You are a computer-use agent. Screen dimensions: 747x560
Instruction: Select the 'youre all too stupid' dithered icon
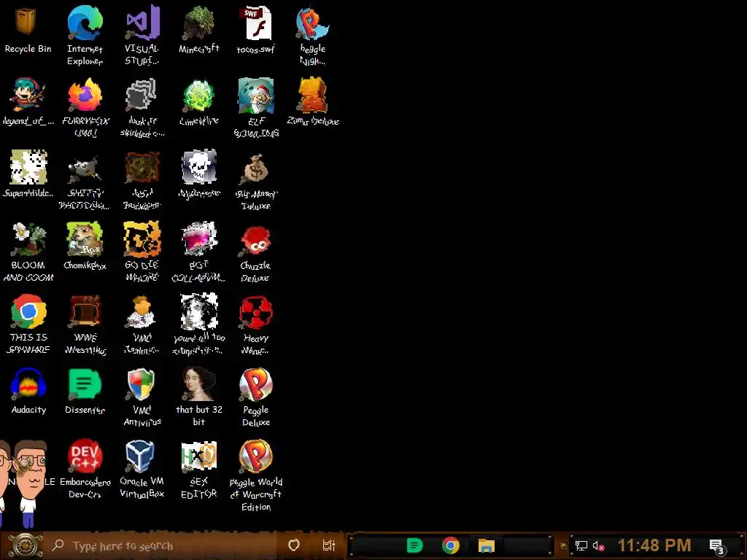(199, 311)
